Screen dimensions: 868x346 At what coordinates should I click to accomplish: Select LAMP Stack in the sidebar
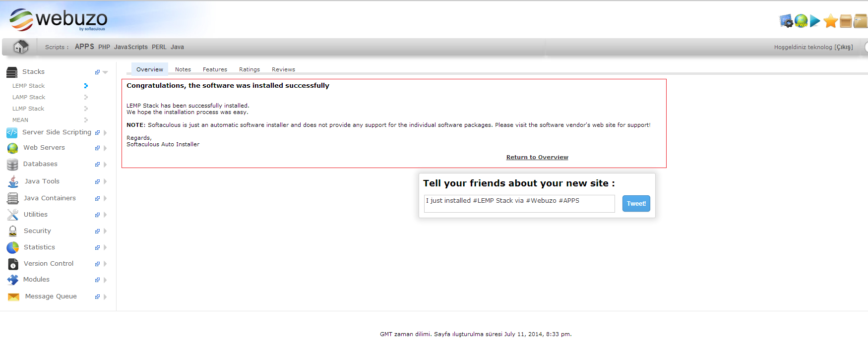point(29,97)
